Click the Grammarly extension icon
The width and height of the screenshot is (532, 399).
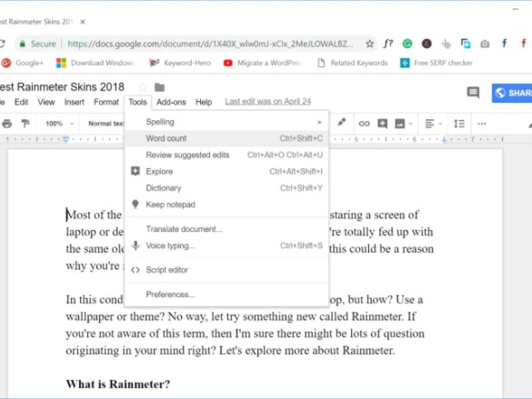tap(407, 44)
